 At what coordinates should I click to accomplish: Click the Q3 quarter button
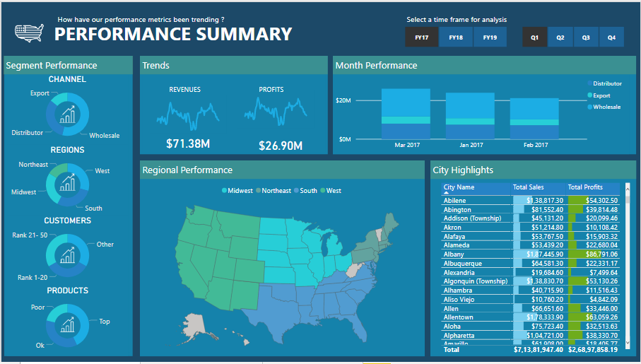(586, 37)
